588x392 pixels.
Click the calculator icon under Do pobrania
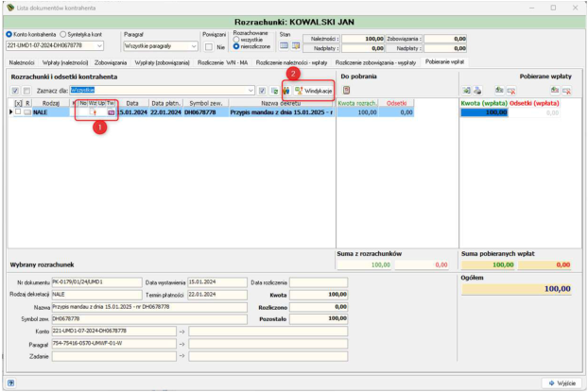click(347, 91)
